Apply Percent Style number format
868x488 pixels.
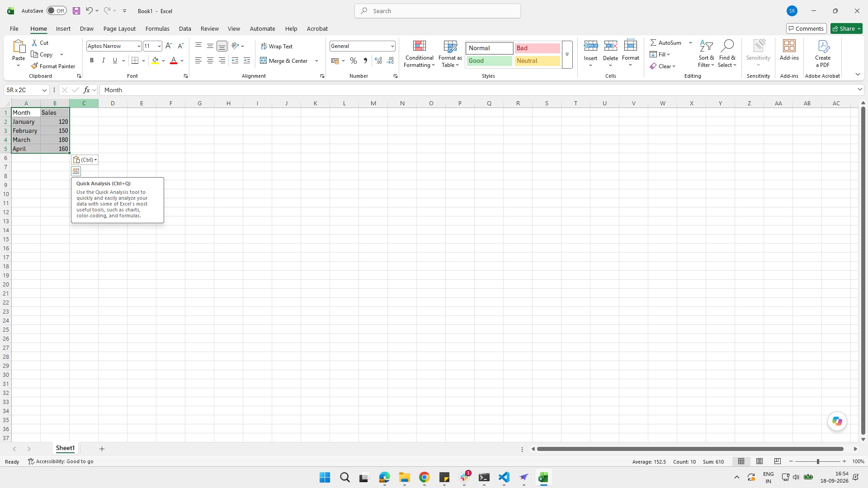354,61
